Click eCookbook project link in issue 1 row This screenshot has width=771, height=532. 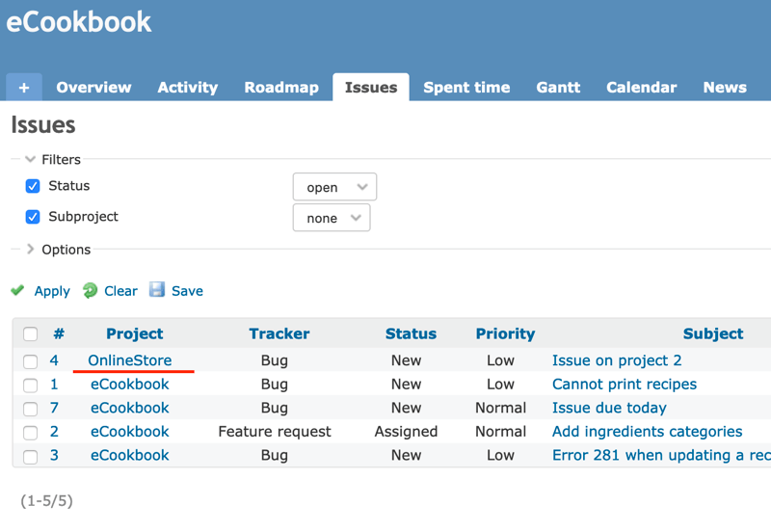tap(130, 384)
